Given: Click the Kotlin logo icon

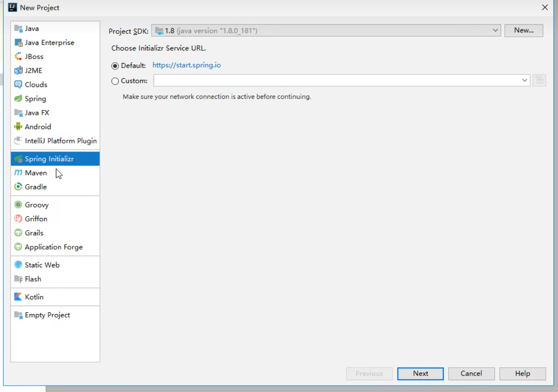Looking at the screenshot, I should (18, 297).
